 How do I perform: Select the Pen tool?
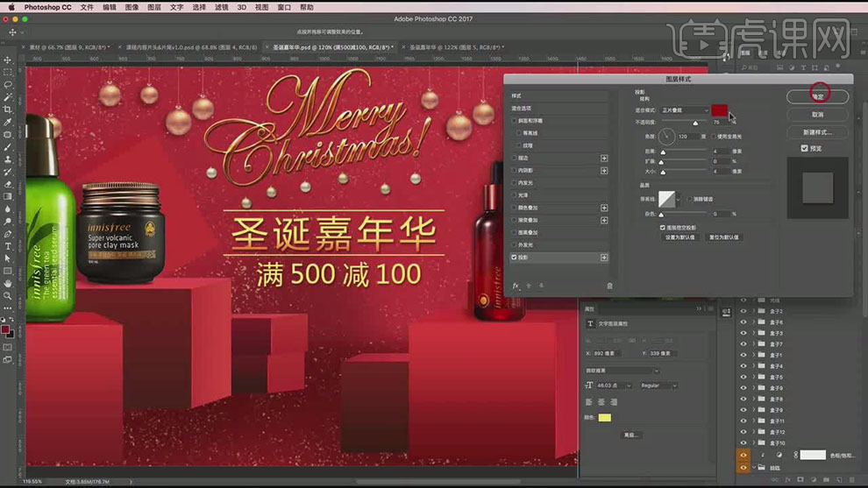coord(8,234)
